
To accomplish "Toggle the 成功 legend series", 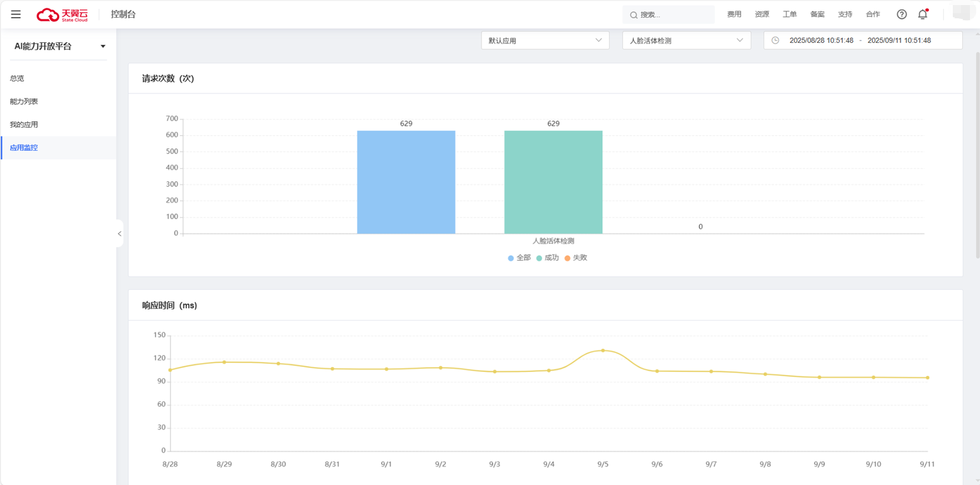I will [x=548, y=258].
